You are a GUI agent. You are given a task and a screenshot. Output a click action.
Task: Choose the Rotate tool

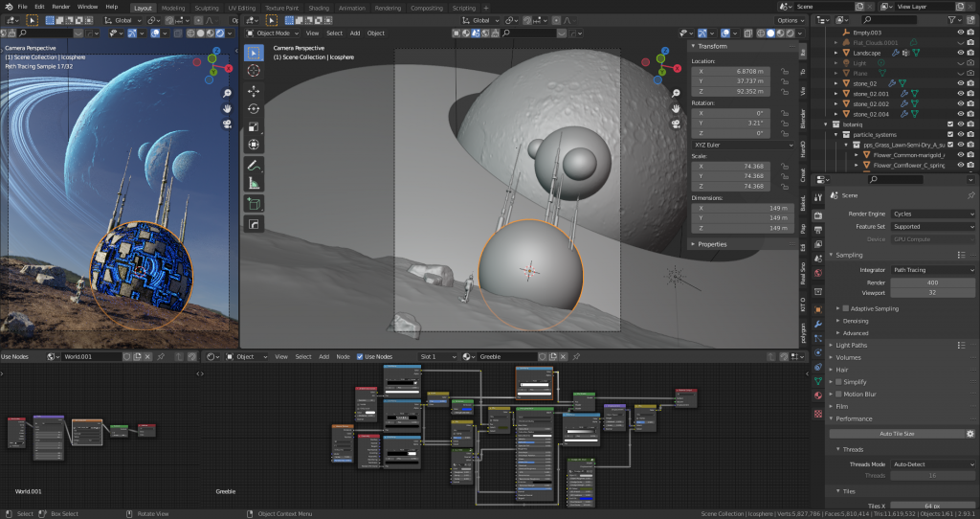[x=254, y=108]
